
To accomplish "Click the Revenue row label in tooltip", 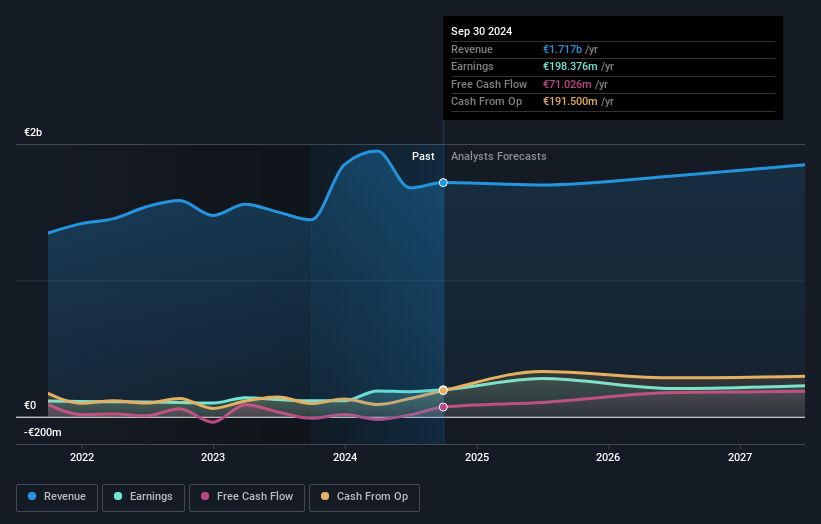I will click(472, 49).
